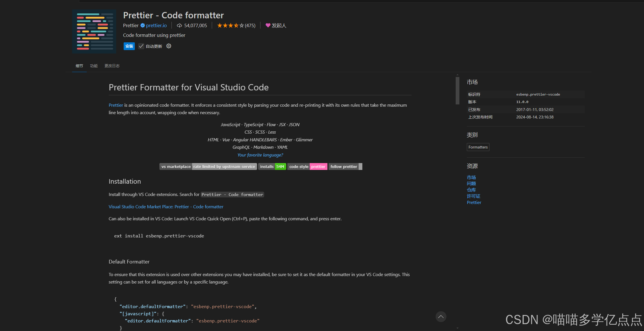
Task: Open the 市场 marketplace resource link
Action: [x=471, y=177]
